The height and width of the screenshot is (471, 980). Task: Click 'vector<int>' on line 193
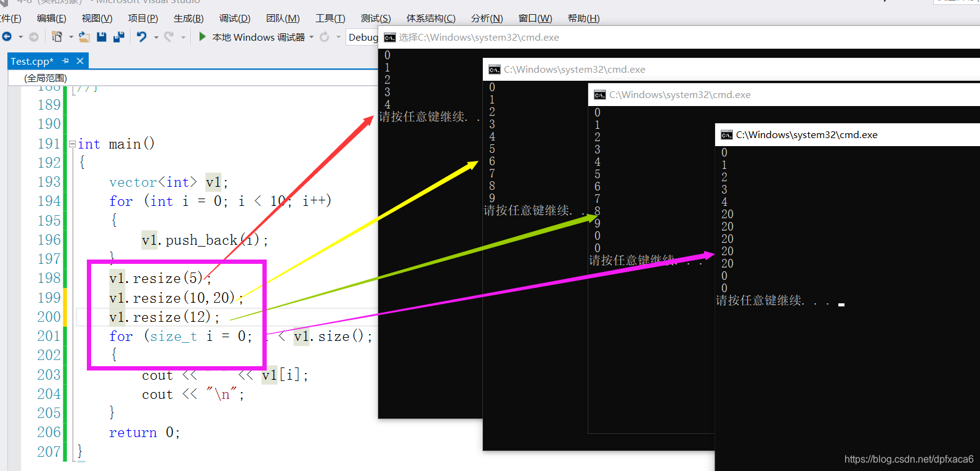point(153,182)
